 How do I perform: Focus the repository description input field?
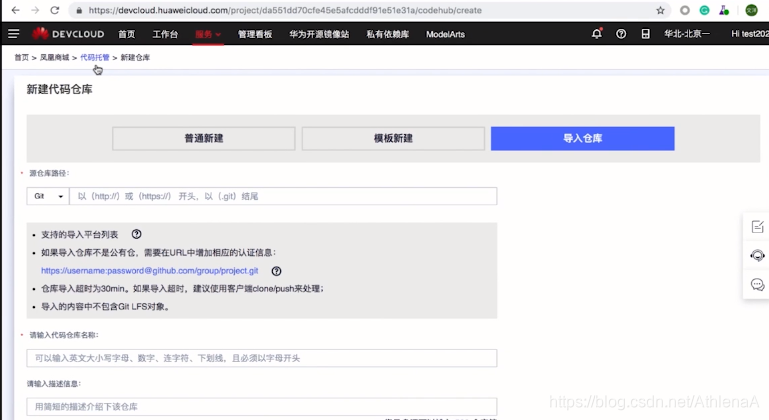[262, 407]
